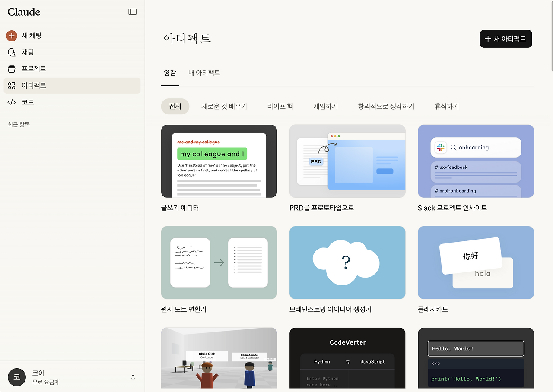
Task: Open the 3D office with Chris Olah thumbnail
Action: click(219, 358)
